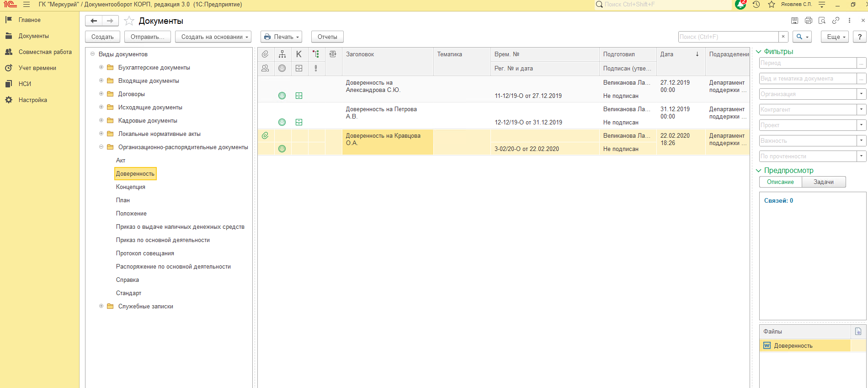Viewport: 868px width, 388px height.
Task: Click the save icon at top right
Action: (x=794, y=21)
